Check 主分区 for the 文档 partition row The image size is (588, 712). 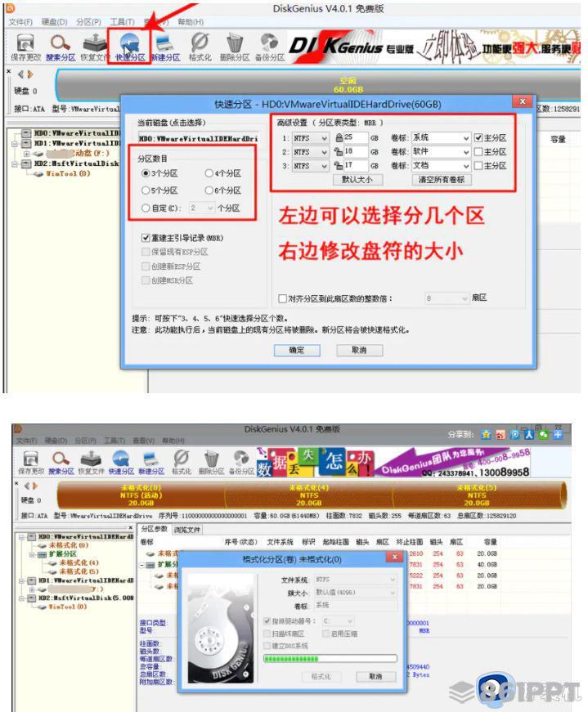(x=478, y=166)
